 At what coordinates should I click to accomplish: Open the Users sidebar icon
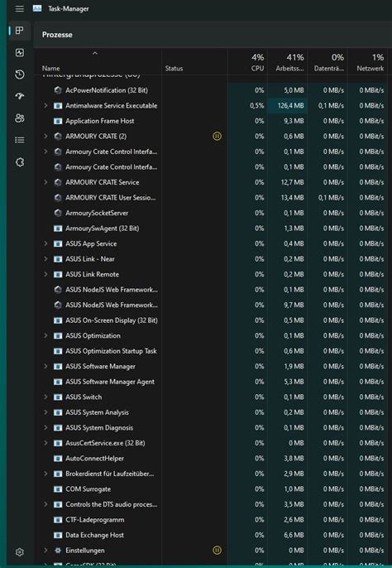click(x=20, y=118)
